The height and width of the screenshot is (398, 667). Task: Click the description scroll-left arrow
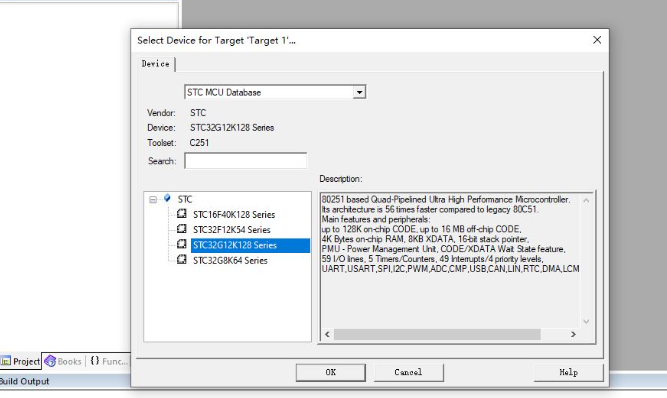327,335
